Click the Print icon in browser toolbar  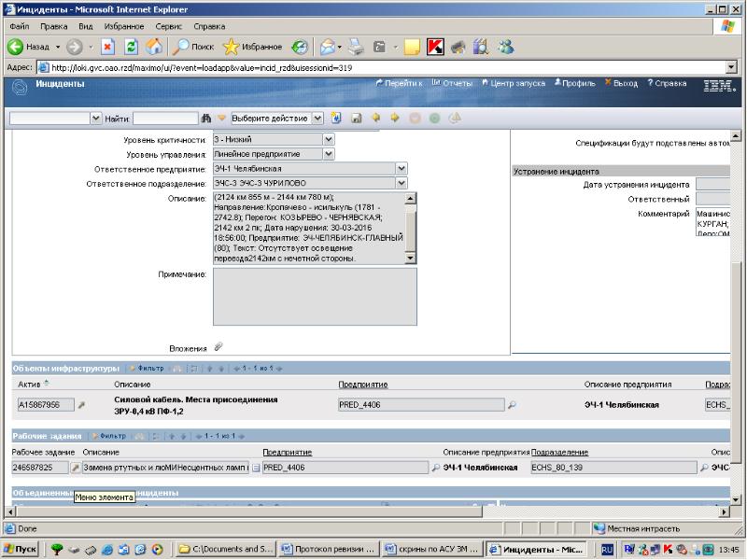tap(356, 47)
